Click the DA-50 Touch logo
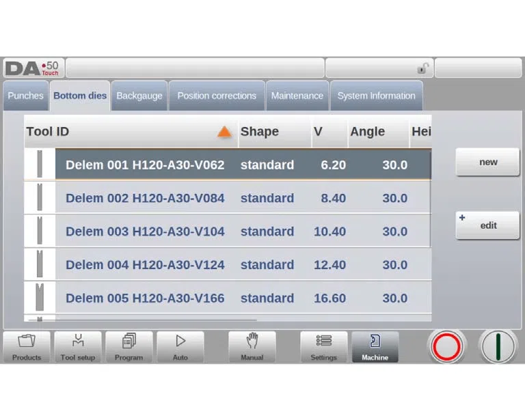Viewport: 525px width, 420px height. [33, 68]
